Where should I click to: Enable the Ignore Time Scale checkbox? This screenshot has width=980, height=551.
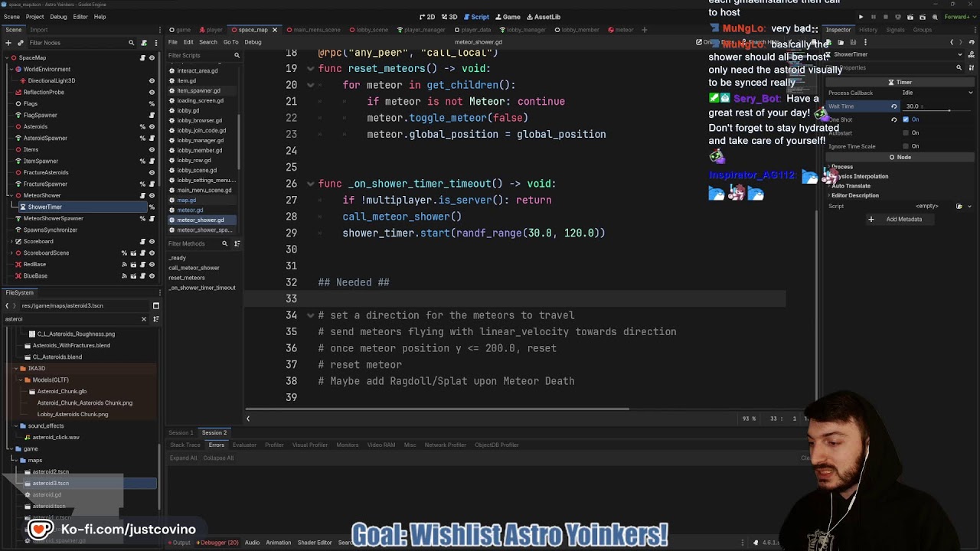[906, 146]
